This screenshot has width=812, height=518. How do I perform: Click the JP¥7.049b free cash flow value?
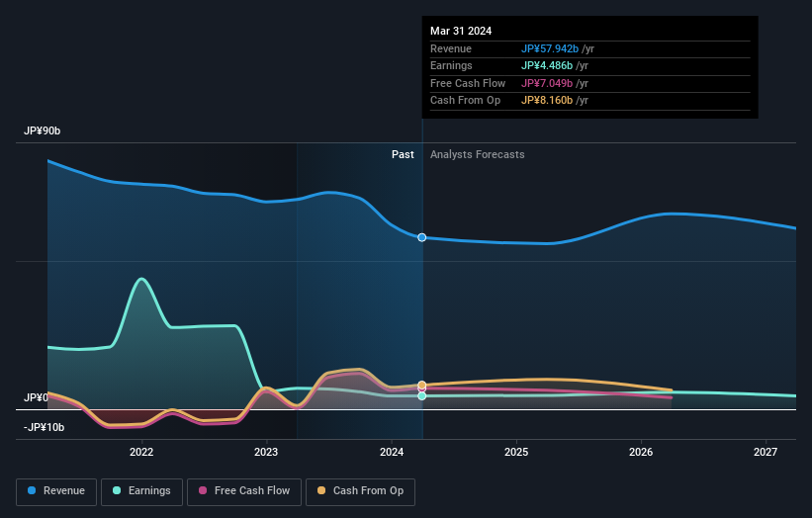[x=547, y=83]
